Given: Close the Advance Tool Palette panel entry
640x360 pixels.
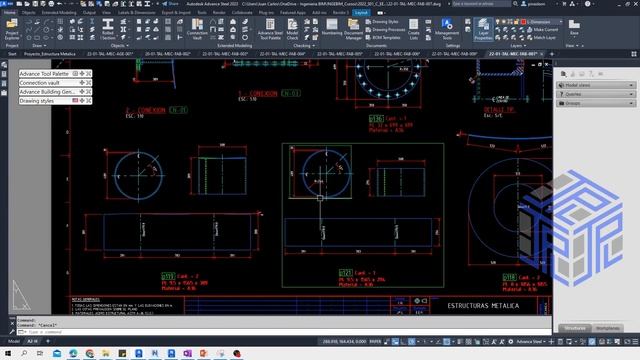Looking at the screenshot, I should click(x=88, y=74).
